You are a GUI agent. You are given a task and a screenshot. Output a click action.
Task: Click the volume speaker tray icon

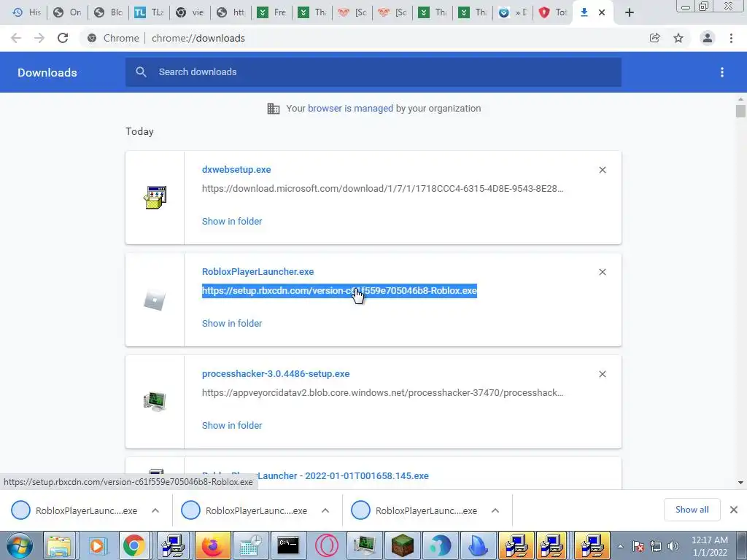673,546
